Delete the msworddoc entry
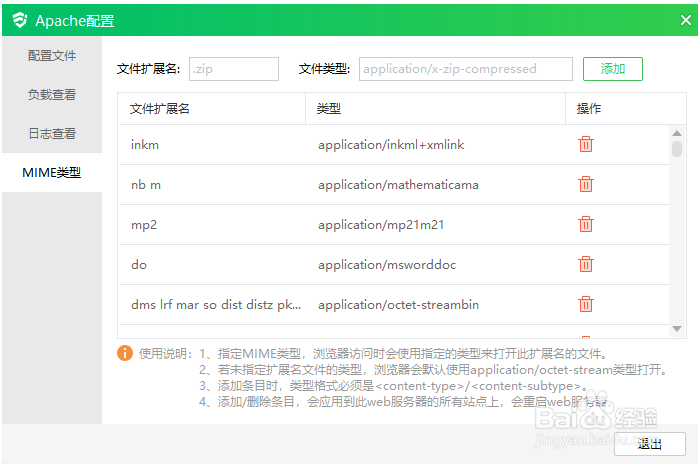The width and height of the screenshot is (698, 464). pyautogui.click(x=586, y=265)
